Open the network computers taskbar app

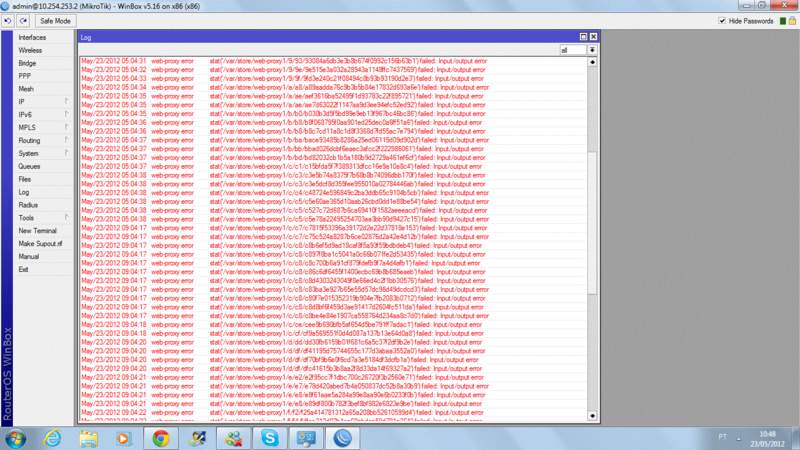tap(306, 439)
